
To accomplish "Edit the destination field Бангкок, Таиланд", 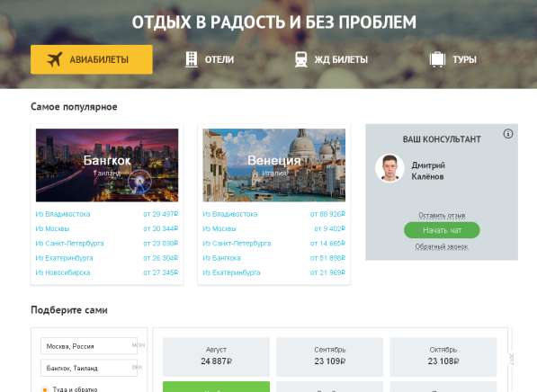I will click(x=89, y=368).
